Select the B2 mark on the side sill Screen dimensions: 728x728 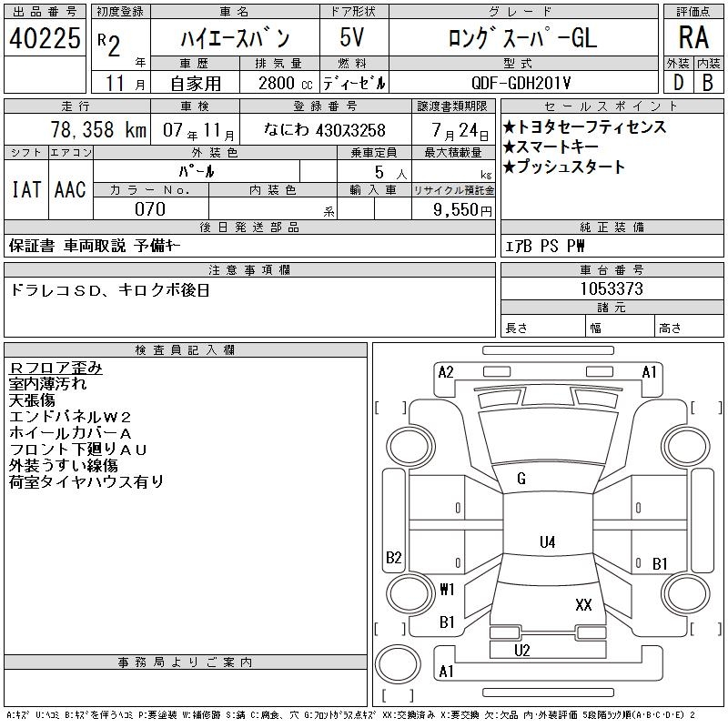click(394, 557)
